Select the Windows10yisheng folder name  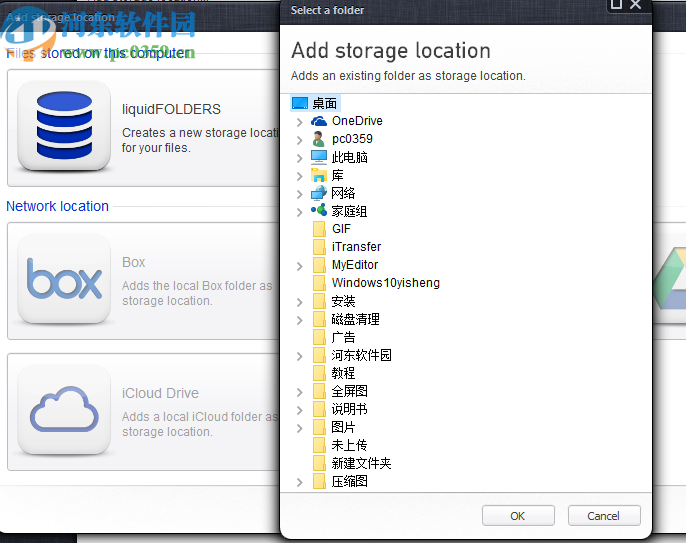pos(385,283)
